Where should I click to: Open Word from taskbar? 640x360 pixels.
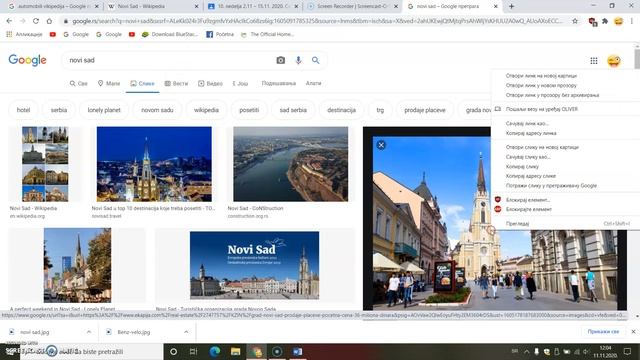[x=297, y=351]
